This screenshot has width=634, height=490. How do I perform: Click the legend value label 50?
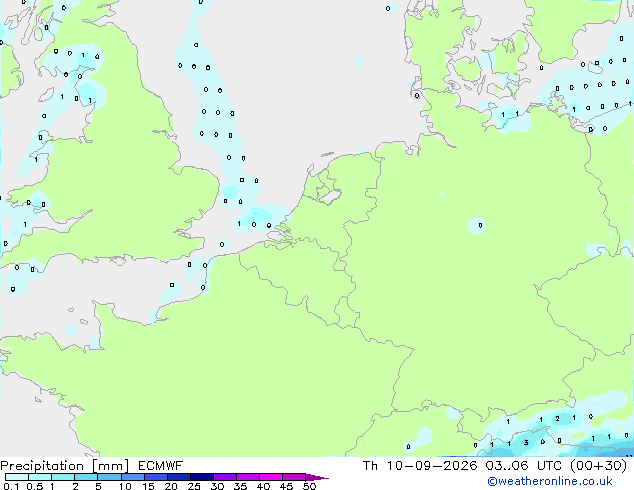point(309,486)
